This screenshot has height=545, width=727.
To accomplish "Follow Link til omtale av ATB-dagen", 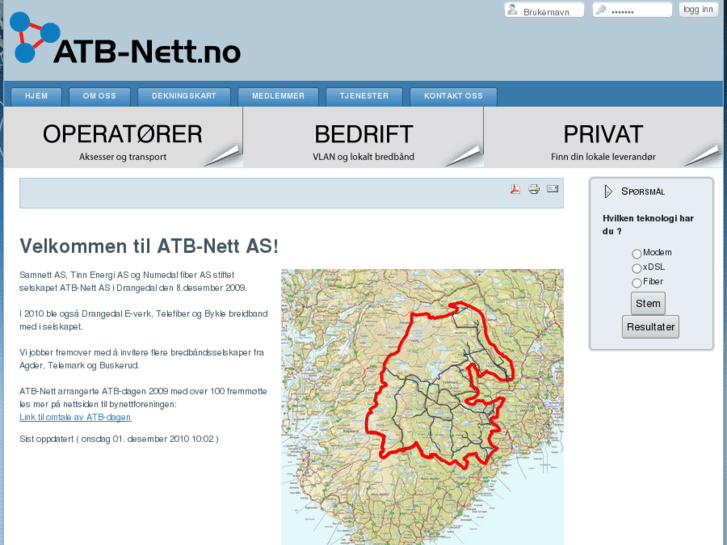I will pyautogui.click(x=75, y=417).
